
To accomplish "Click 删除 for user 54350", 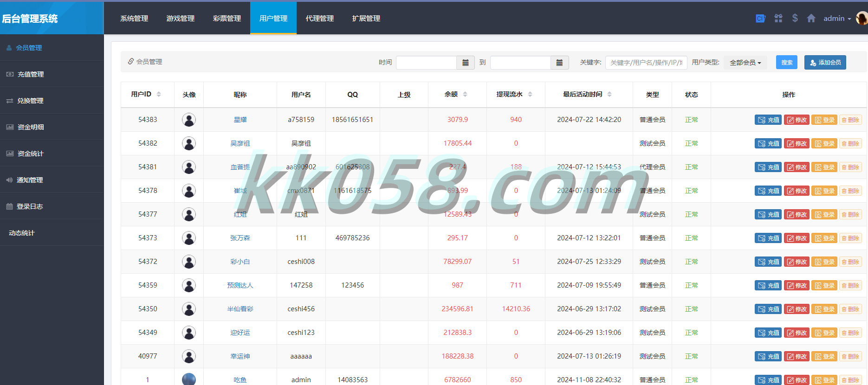I will tap(850, 309).
